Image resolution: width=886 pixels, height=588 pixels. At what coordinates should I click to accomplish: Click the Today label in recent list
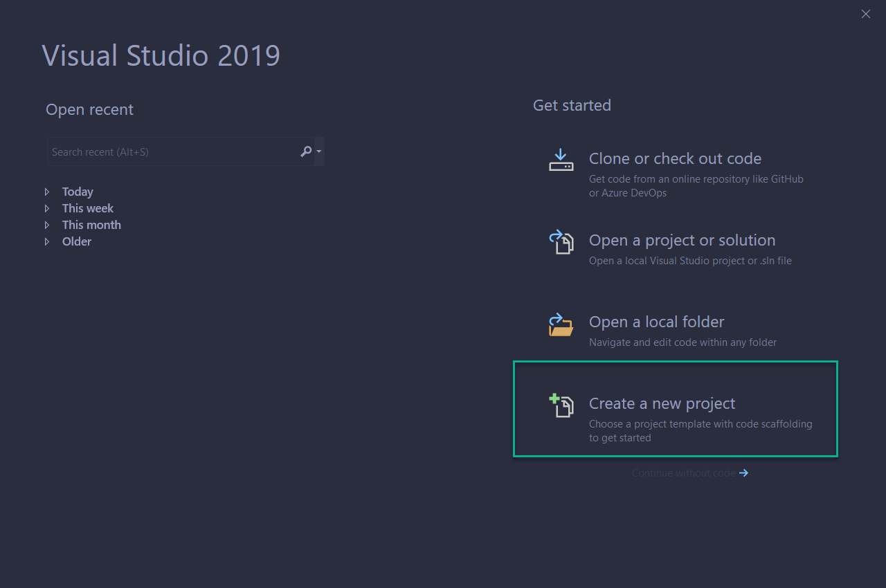point(78,192)
